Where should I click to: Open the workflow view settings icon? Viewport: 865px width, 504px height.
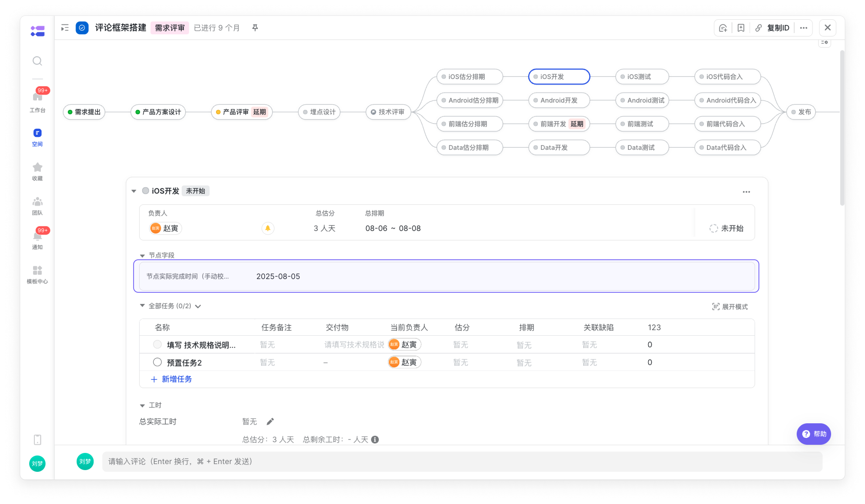[x=824, y=43]
